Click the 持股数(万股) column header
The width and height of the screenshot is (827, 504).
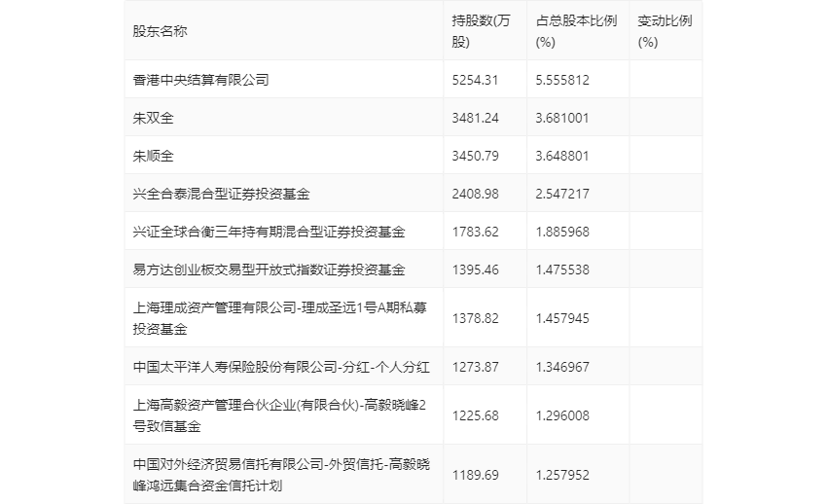(481, 31)
